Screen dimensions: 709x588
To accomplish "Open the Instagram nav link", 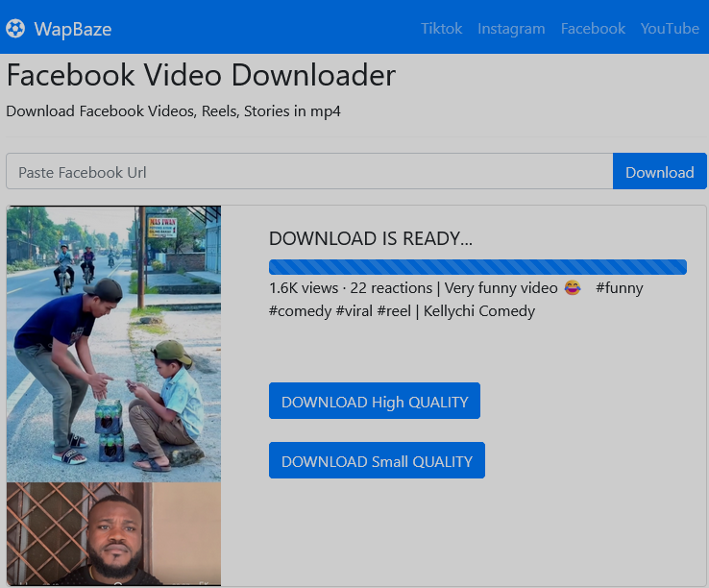I will (511, 29).
